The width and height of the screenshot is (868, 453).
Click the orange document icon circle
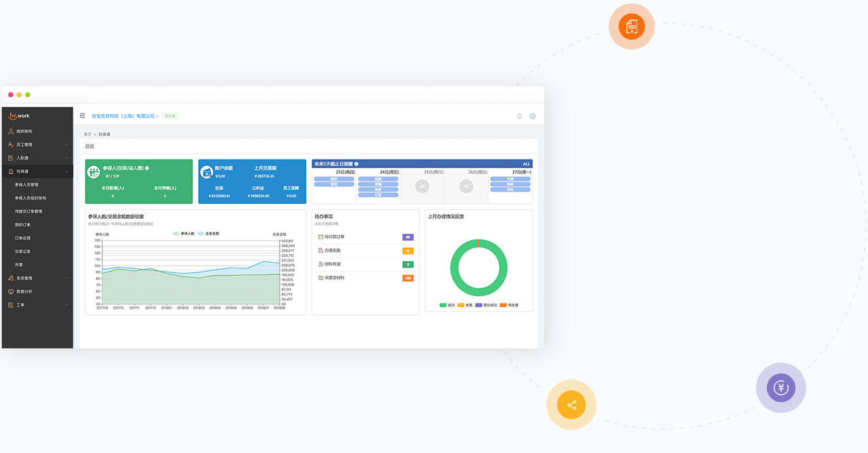point(631,26)
